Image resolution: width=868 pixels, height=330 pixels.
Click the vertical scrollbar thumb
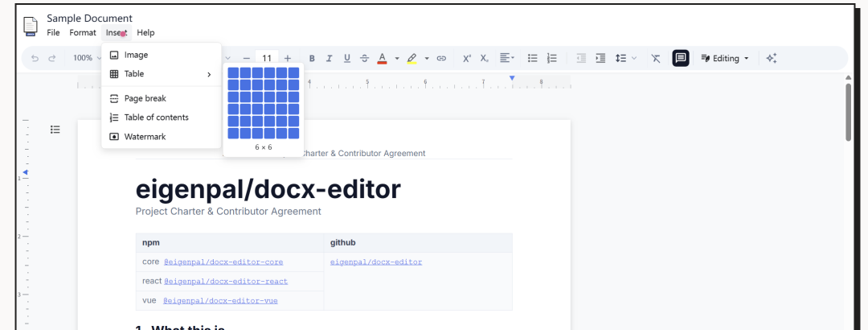pos(848,112)
